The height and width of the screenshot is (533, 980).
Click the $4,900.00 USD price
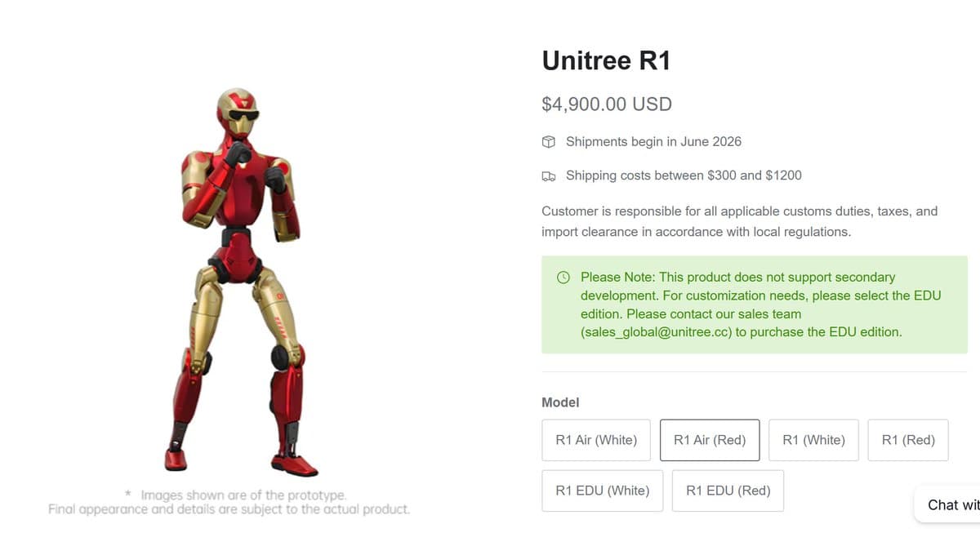tap(607, 104)
